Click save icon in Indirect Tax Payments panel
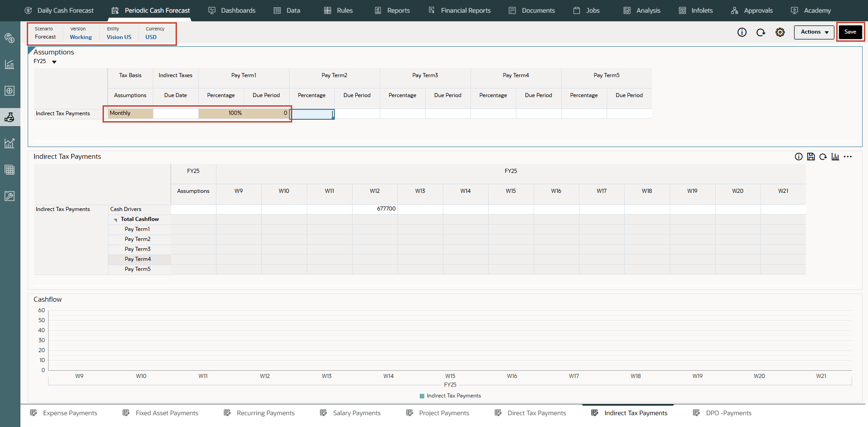Viewport: 868px width, 427px height. (x=811, y=157)
